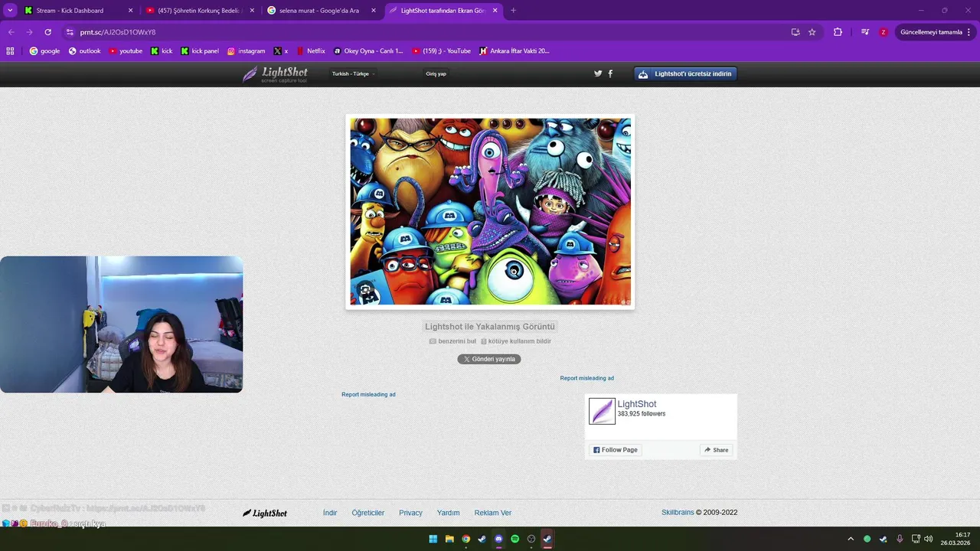Show hidden system tray icons
Screen dimensions: 980x551
click(850, 539)
